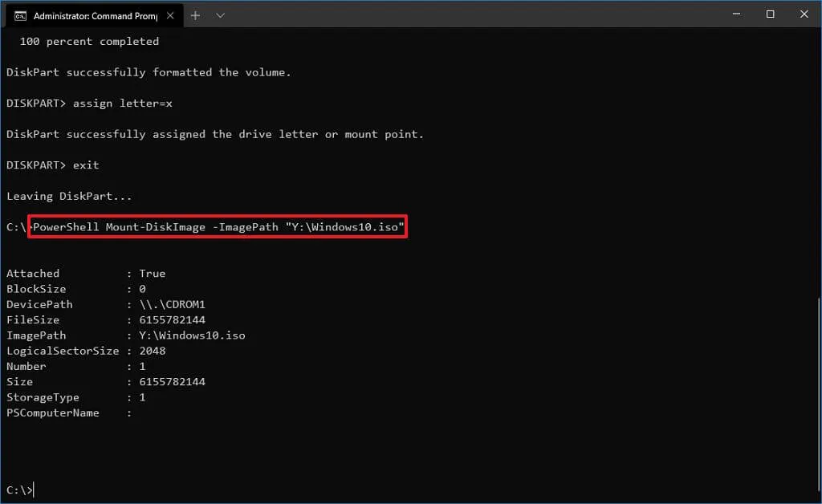This screenshot has width=822, height=504.
Task: Open a new terminal tab with the plus button
Action: [x=195, y=14]
